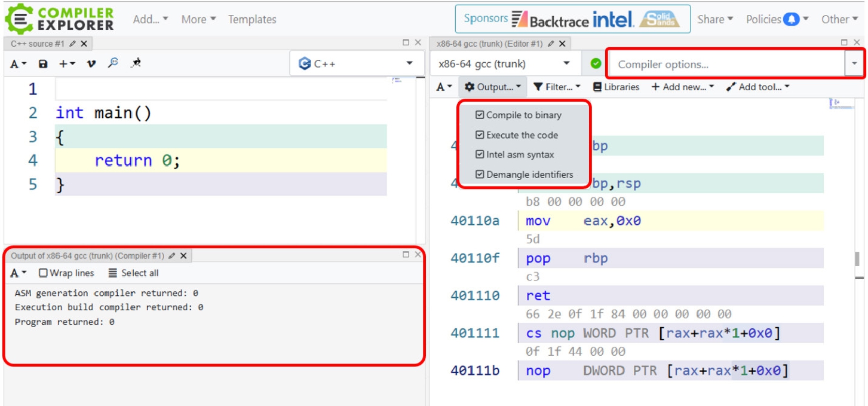Click the Quick-bench runner icon

coord(136,63)
